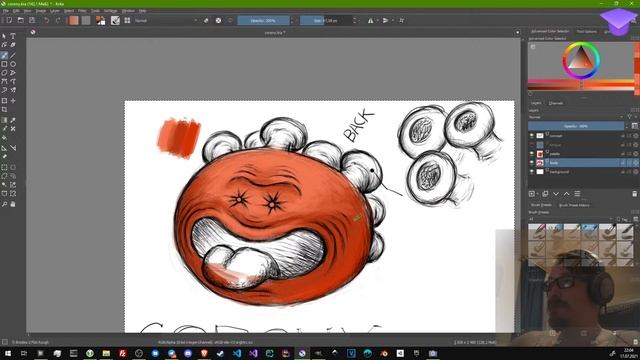Select the Line tool

[x=13, y=56]
